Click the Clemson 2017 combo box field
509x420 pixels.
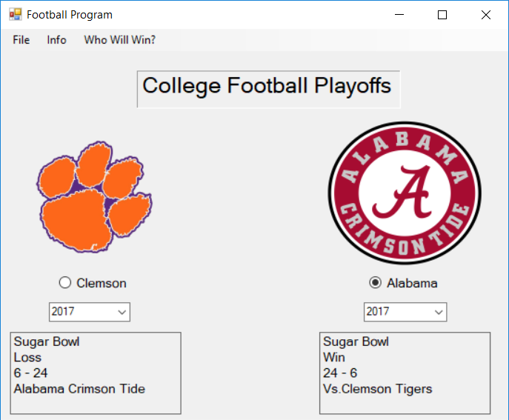[x=90, y=312]
